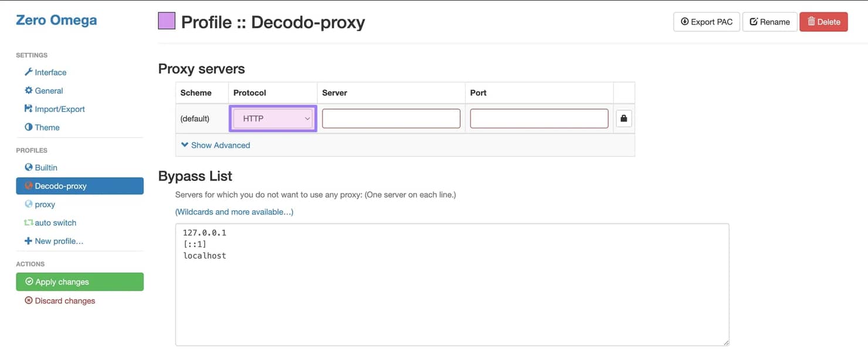
Task: Click the gear icon beside General
Action: click(x=28, y=90)
